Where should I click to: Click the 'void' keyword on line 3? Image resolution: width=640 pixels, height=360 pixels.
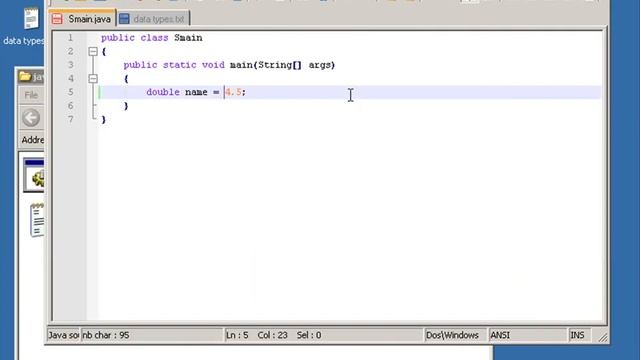pos(213,65)
